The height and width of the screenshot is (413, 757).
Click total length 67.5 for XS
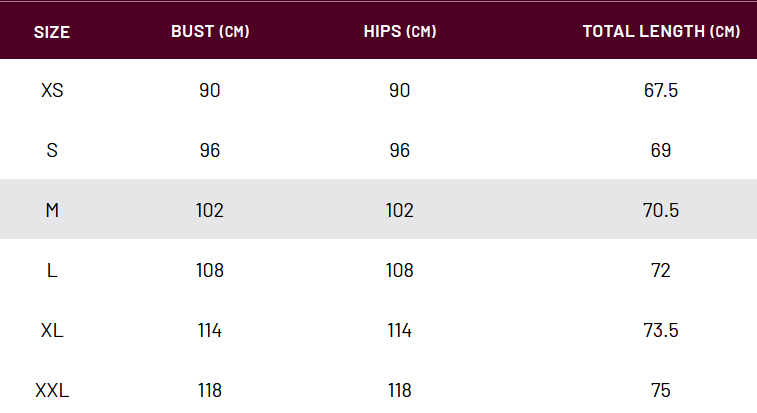pos(661,90)
